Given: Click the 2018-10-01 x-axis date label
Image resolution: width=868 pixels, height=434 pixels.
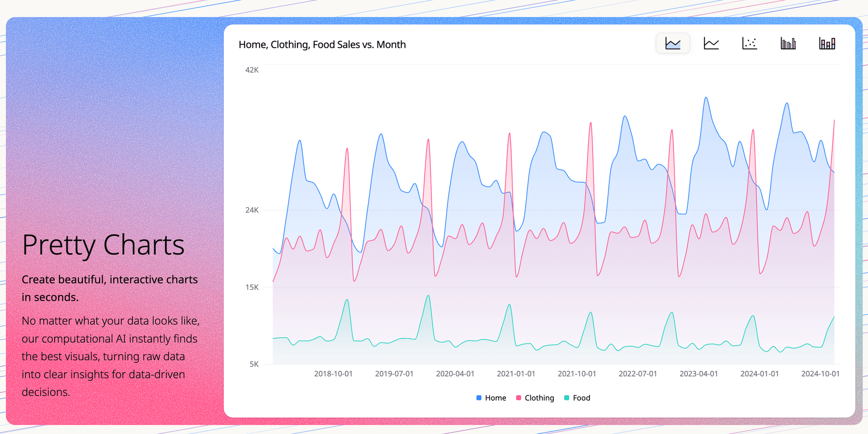Looking at the screenshot, I should pos(333,374).
